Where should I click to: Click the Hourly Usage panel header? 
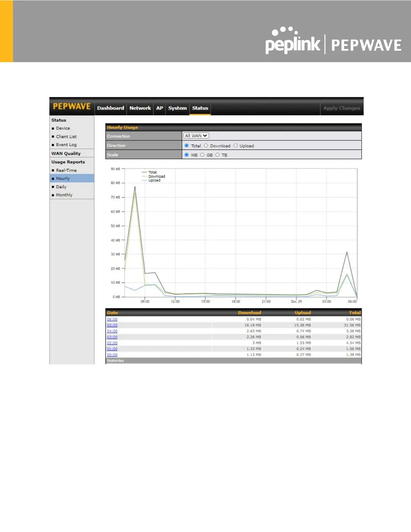pos(233,127)
